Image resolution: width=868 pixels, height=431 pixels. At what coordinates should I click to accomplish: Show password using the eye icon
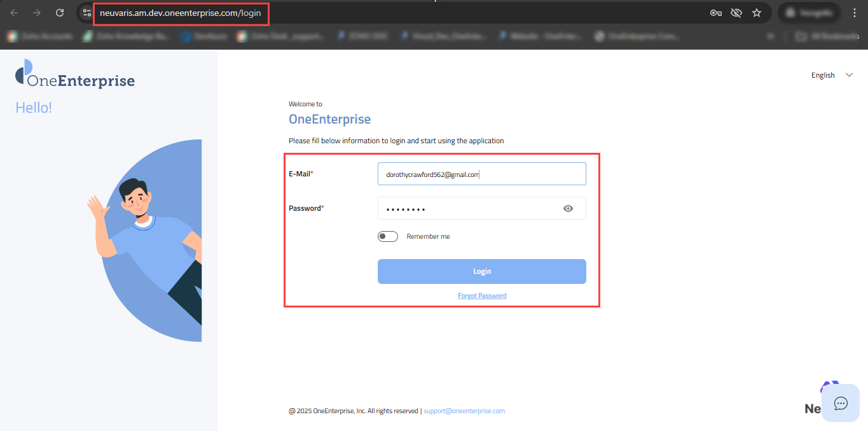tap(568, 208)
